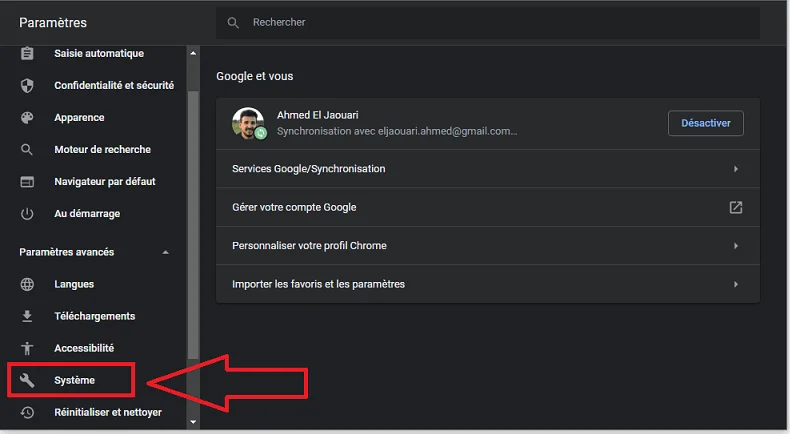Viewport: 790px width, 434px height.
Task: Click the Au démarrage power icon
Action: click(27, 214)
